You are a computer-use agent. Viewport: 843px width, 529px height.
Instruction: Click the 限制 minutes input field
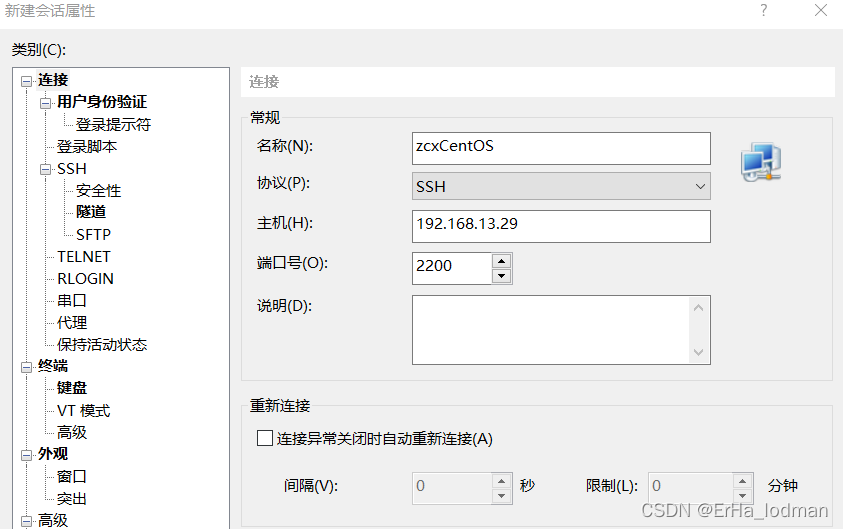pyautogui.click(x=690, y=488)
